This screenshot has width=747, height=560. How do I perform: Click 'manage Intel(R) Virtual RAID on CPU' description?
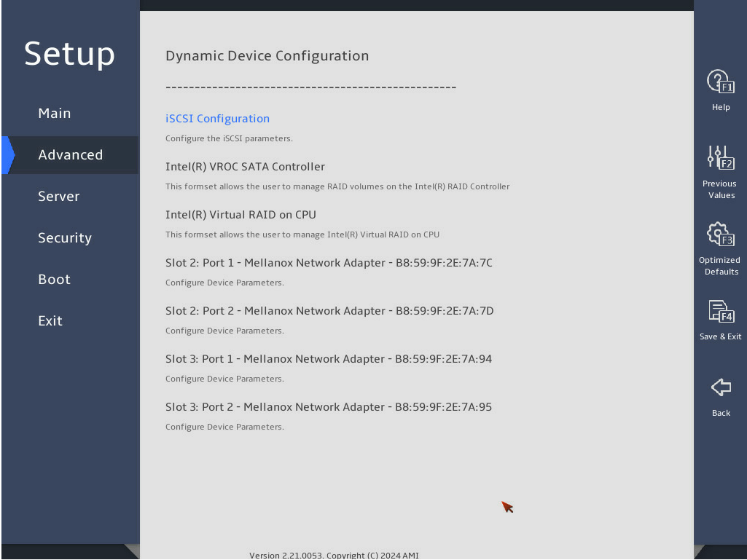coord(302,234)
